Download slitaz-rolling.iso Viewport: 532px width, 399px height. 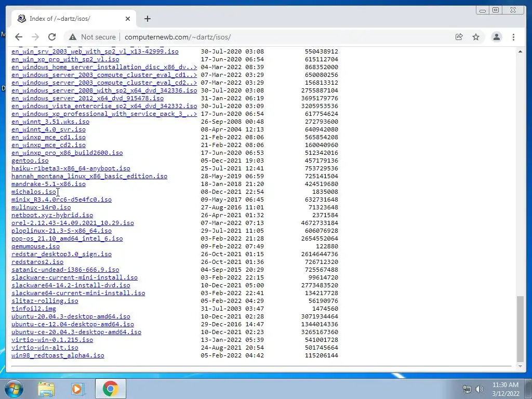point(45,301)
